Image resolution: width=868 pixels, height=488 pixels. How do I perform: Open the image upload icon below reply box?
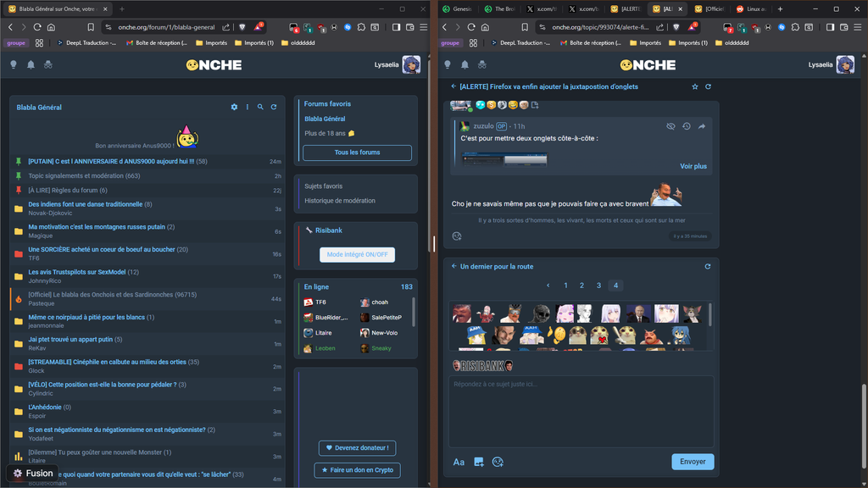coord(479,462)
